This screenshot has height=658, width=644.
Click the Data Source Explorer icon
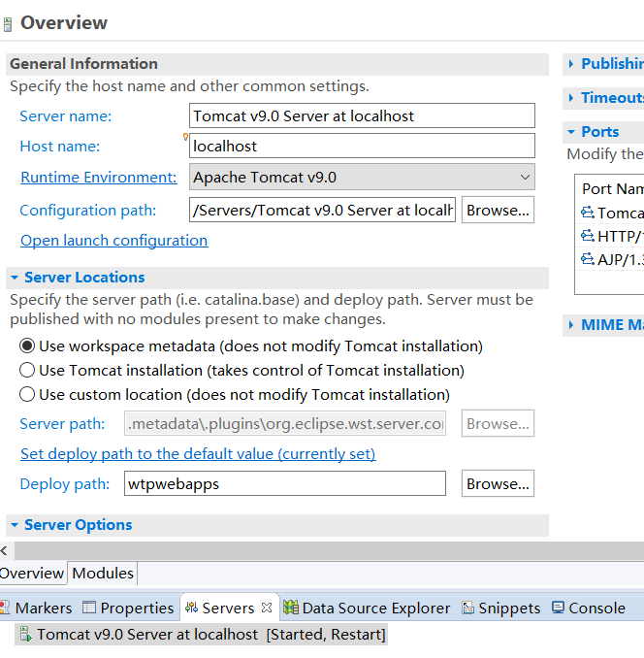(x=291, y=608)
